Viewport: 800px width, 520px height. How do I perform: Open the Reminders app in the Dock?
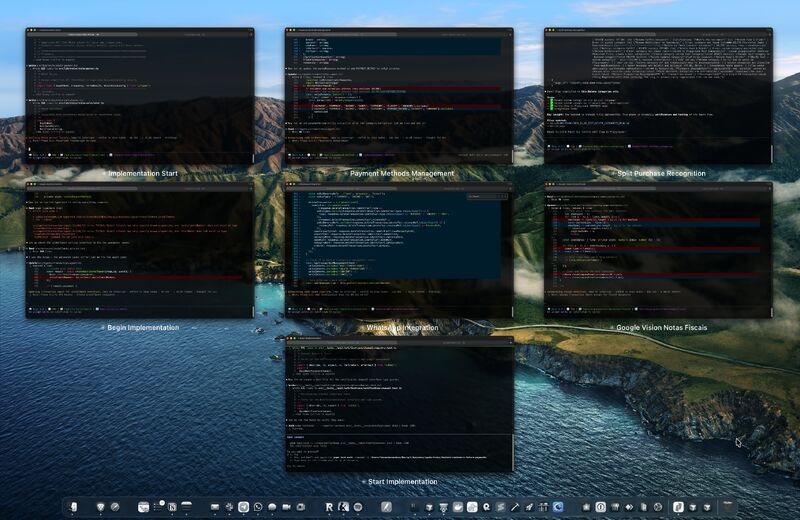coord(159,507)
